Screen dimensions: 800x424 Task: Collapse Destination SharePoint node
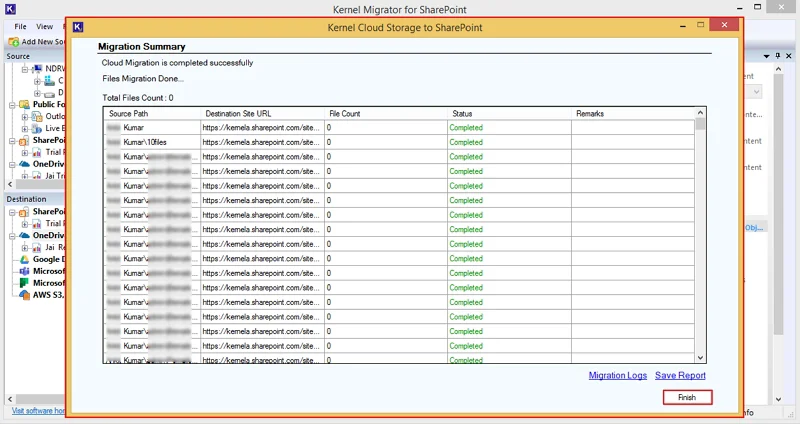point(12,213)
